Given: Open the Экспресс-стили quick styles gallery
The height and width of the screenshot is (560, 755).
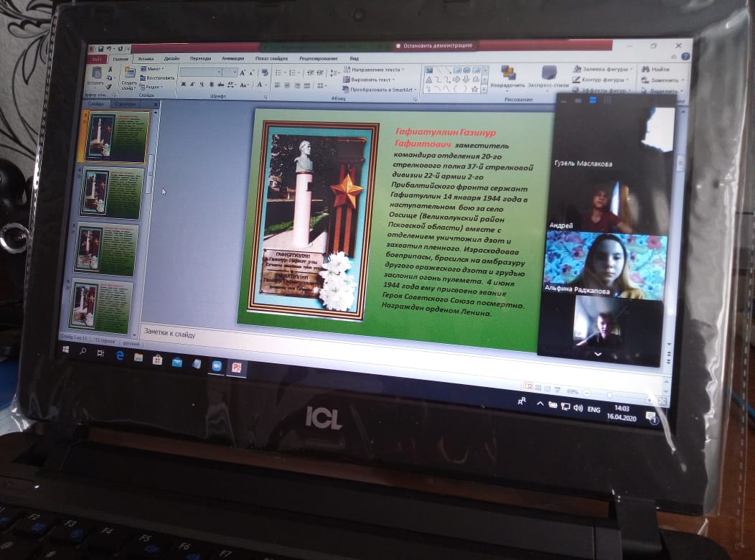Looking at the screenshot, I should coord(550,74).
